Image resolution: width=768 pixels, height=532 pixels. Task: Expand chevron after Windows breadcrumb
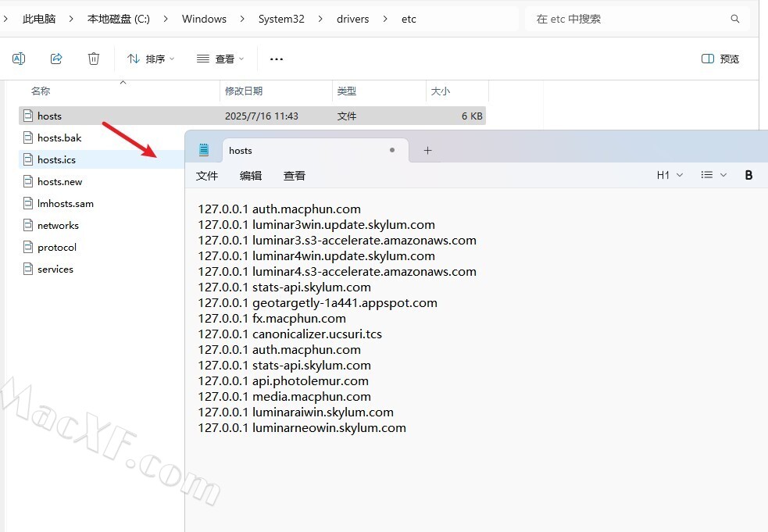pos(242,19)
